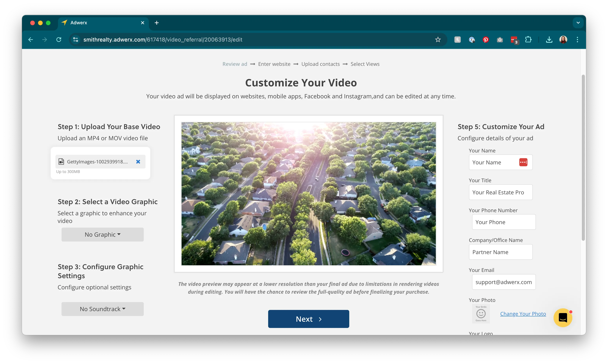
Task: Click the video file icon beside GettyImages
Action: click(x=61, y=162)
